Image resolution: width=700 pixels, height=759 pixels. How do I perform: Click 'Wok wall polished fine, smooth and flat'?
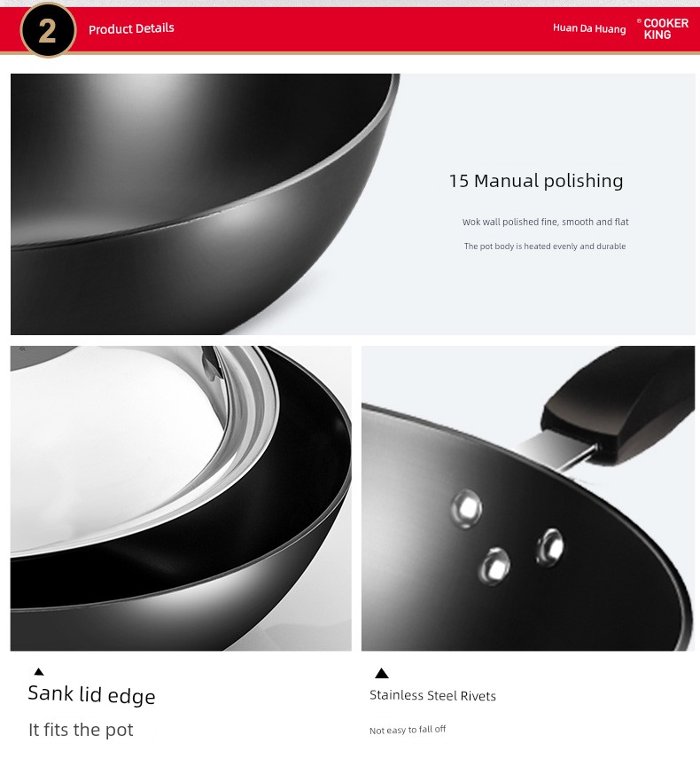[545, 223]
